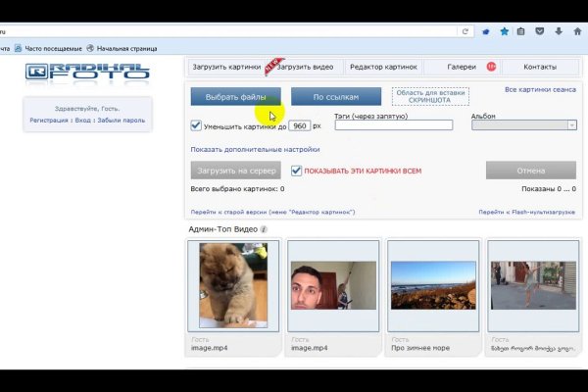Click the Radikal Foto logo

click(x=88, y=74)
